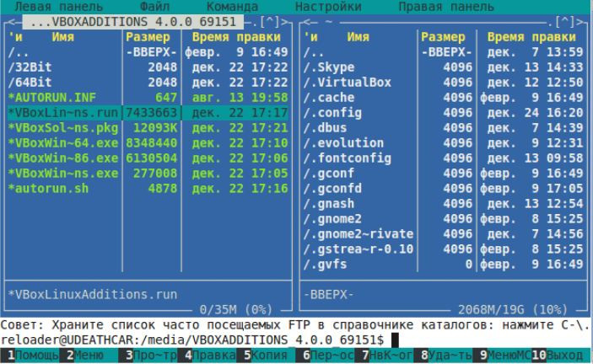Viewport: 593px width, 364px height.
Task: Click the 7433663 size cell
Action: point(151,113)
